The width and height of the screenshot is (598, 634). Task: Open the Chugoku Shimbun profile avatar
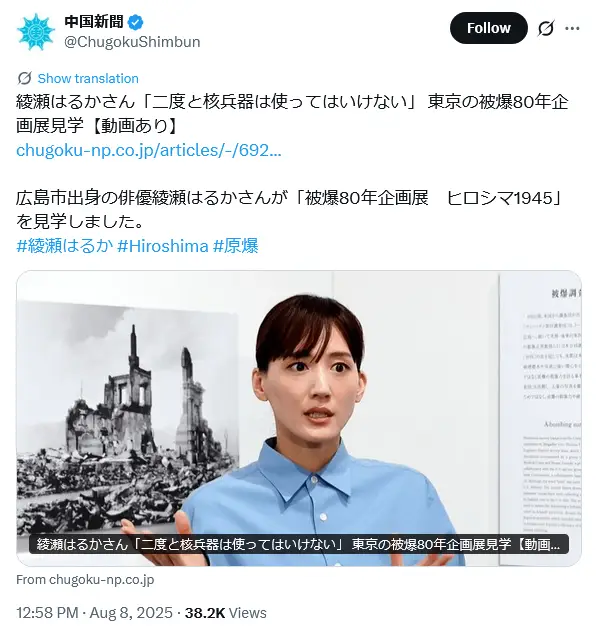coord(36,32)
